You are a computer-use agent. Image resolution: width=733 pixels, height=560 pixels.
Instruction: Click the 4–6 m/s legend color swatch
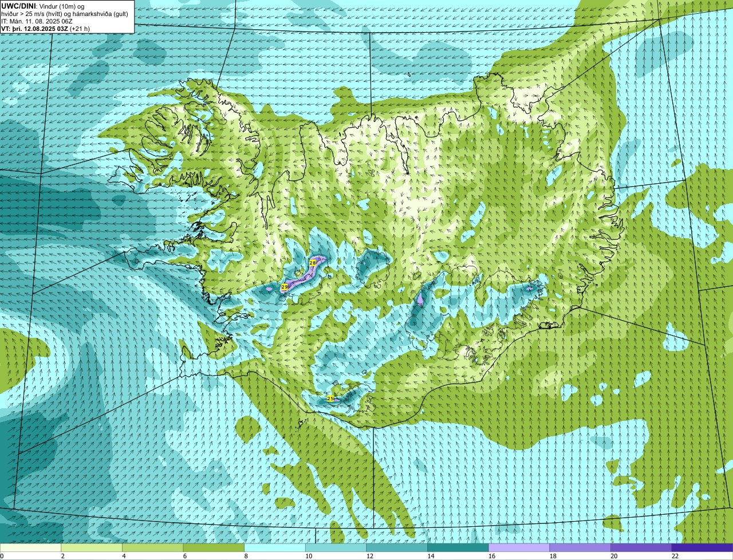click(152, 547)
